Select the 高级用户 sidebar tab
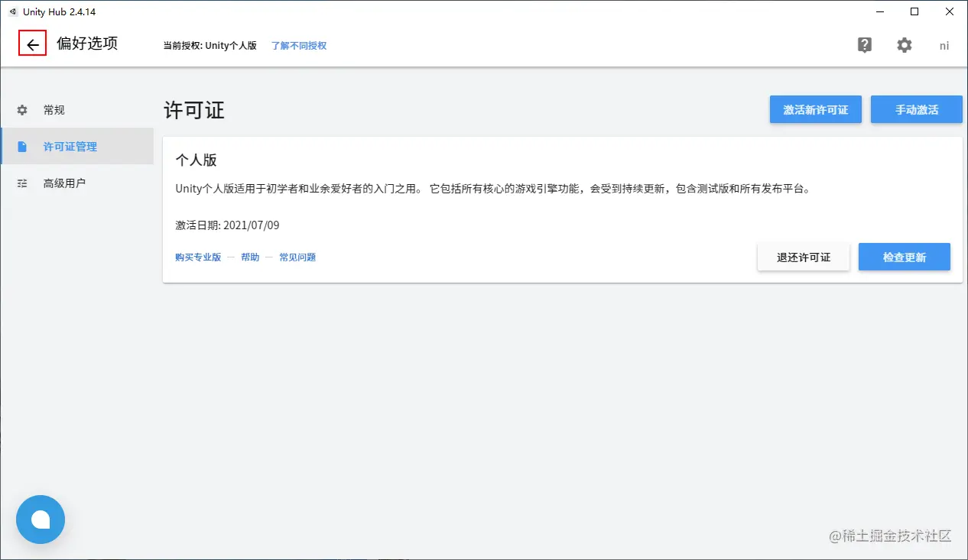 pos(76,183)
